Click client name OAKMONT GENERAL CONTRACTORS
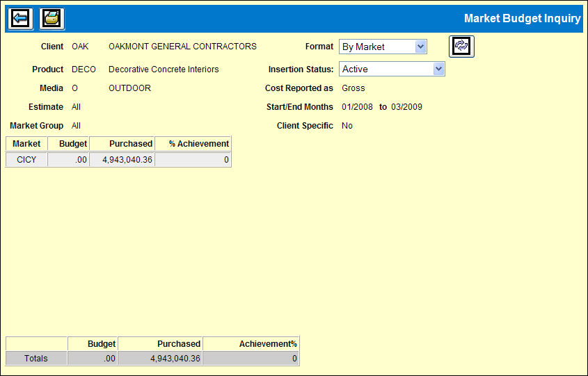The width and height of the screenshot is (588, 376). (182, 47)
